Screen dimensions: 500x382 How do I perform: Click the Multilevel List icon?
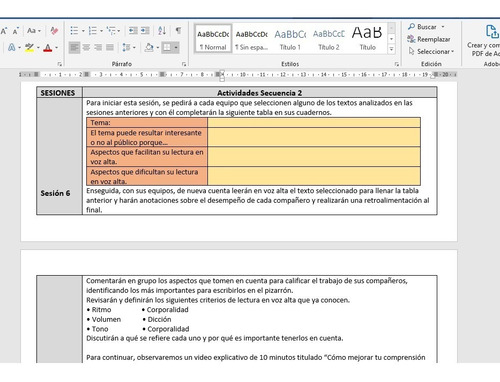pyautogui.click(x=111, y=31)
